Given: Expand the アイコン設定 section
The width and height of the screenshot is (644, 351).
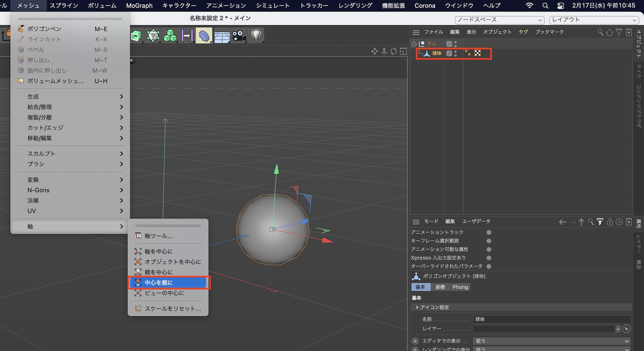Looking at the screenshot, I should (x=417, y=307).
